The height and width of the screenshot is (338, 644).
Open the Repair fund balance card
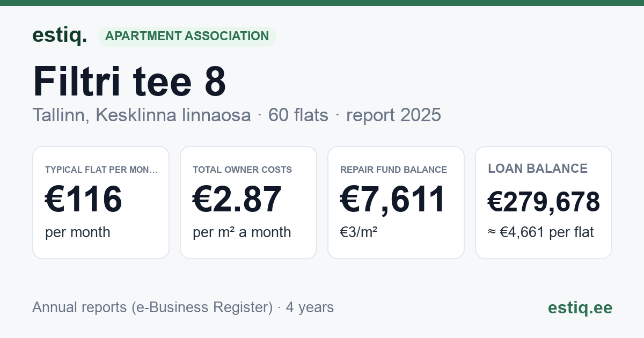click(396, 202)
